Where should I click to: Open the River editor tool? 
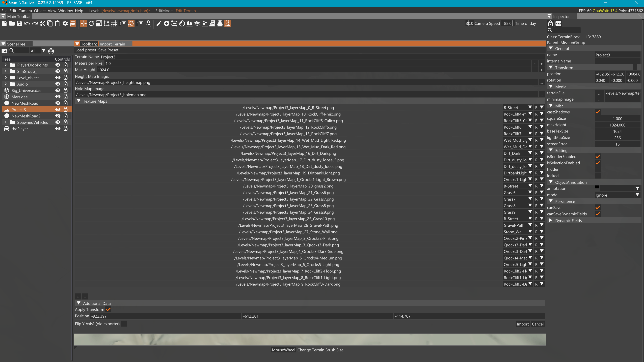[x=212, y=23]
